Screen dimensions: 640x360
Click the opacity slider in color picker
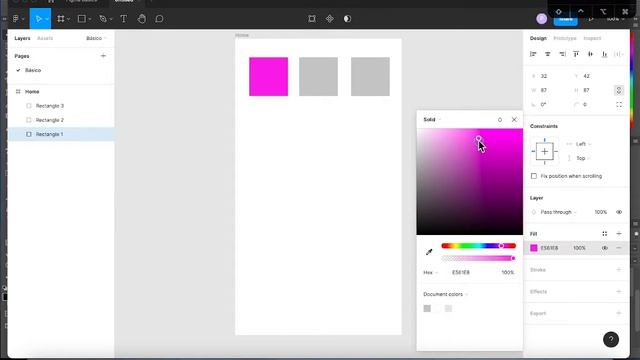(478, 258)
